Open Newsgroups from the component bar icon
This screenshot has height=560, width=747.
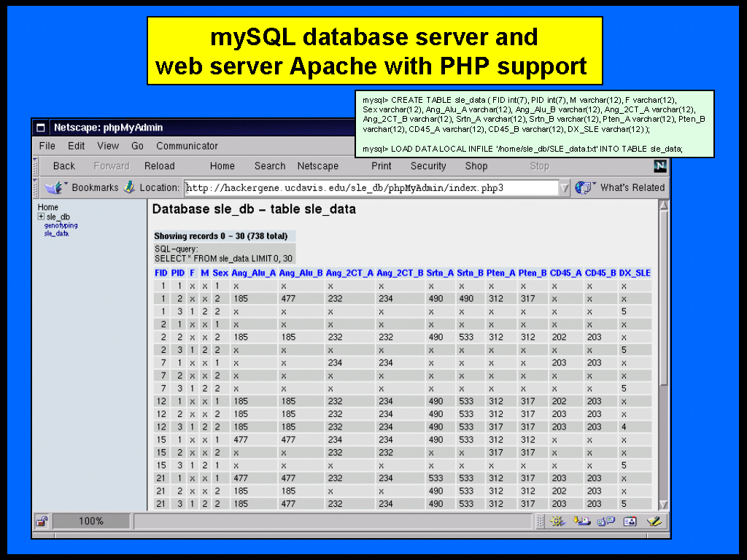pos(605,521)
